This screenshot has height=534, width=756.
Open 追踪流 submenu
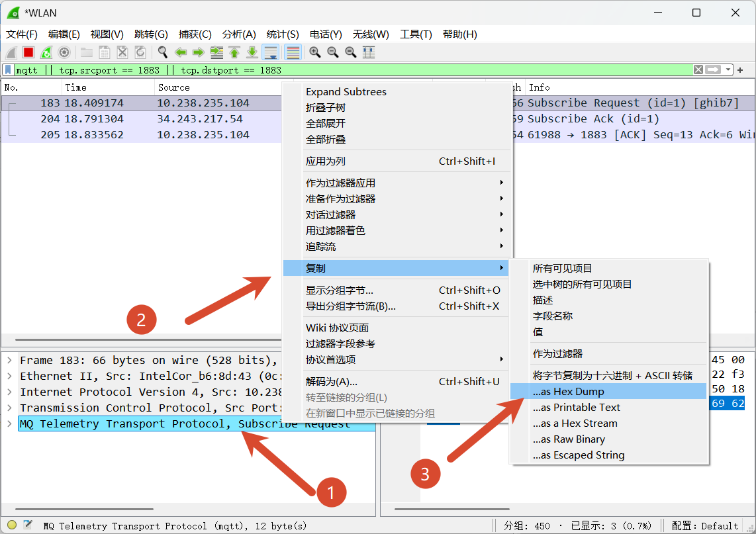click(x=397, y=246)
